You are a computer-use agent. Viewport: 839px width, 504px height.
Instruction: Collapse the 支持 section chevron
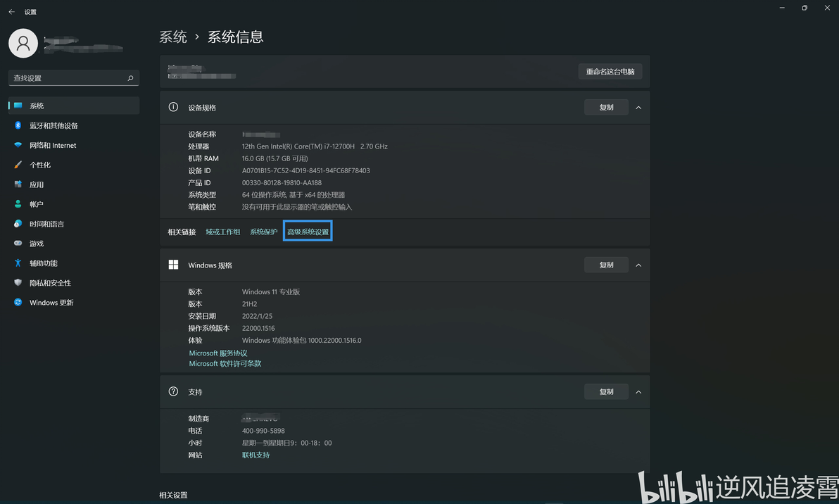[638, 392]
